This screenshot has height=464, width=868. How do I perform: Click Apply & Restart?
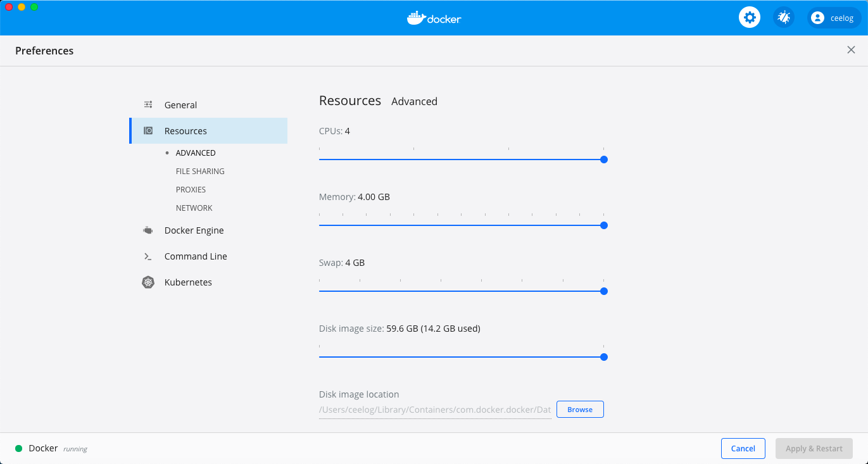(x=814, y=449)
